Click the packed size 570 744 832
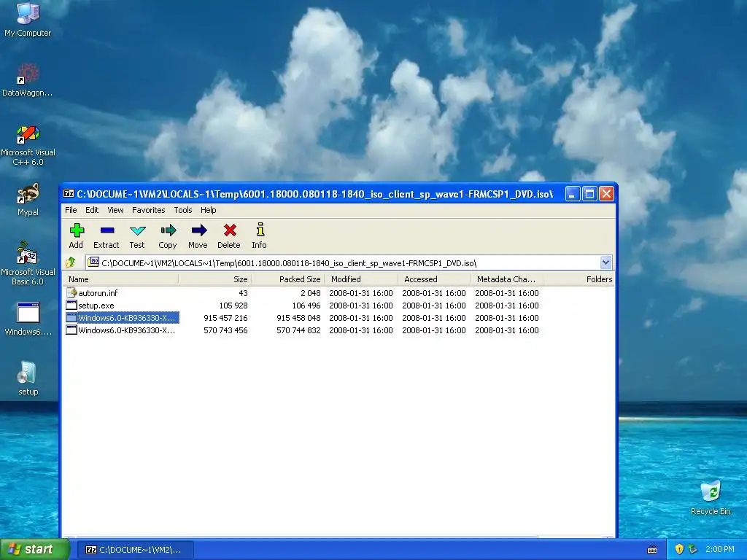747x560 pixels. tap(298, 330)
